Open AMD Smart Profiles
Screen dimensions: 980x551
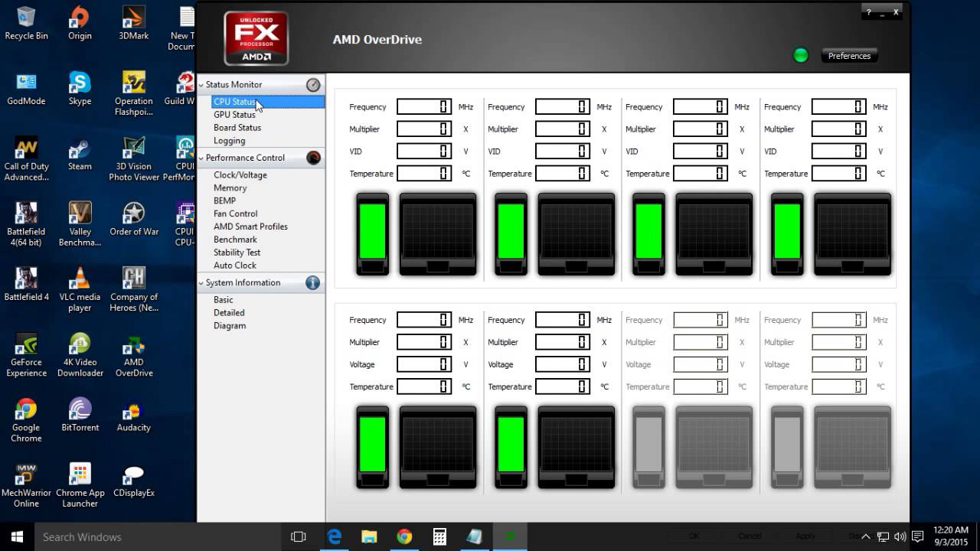click(250, 227)
